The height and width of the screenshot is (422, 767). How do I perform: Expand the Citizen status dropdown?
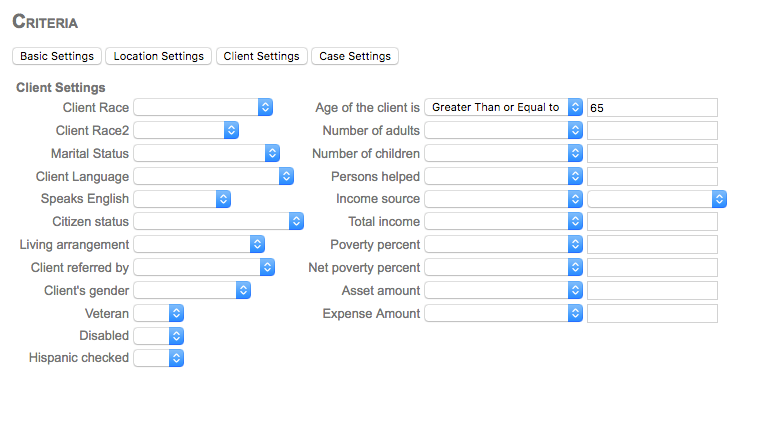pyautogui.click(x=218, y=221)
